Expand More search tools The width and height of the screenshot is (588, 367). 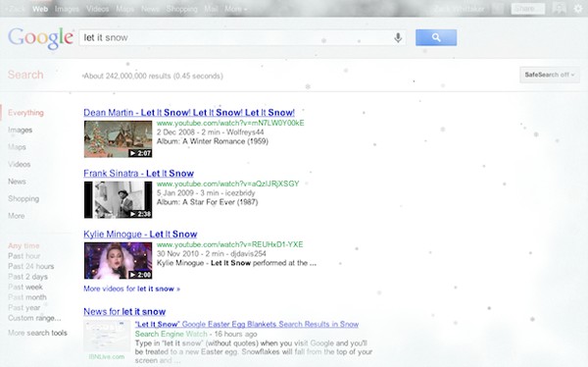[x=37, y=333]
